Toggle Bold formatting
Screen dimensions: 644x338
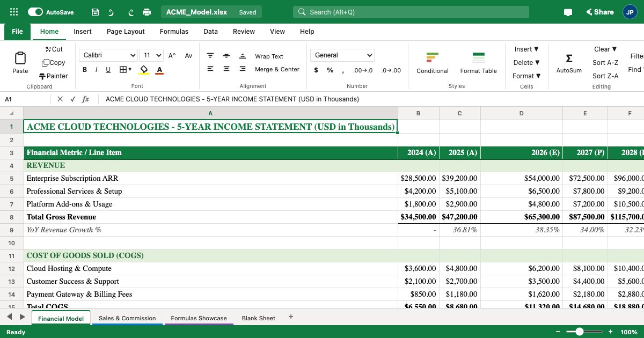(x=85, y=70)
